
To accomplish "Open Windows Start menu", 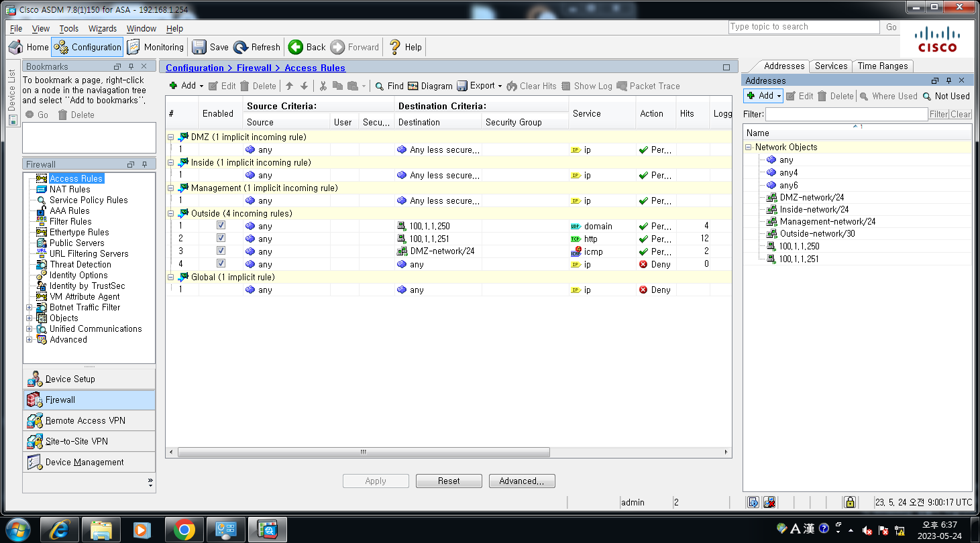I will coord(17,530).
